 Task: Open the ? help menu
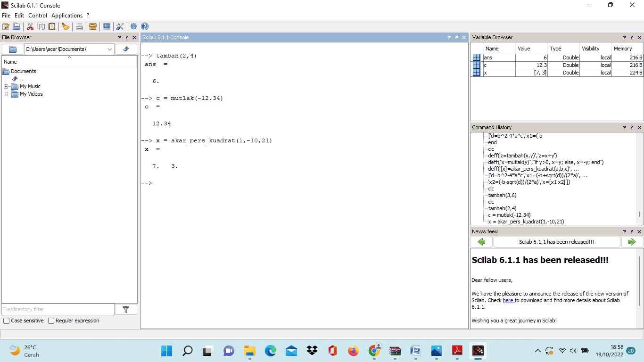88,16
